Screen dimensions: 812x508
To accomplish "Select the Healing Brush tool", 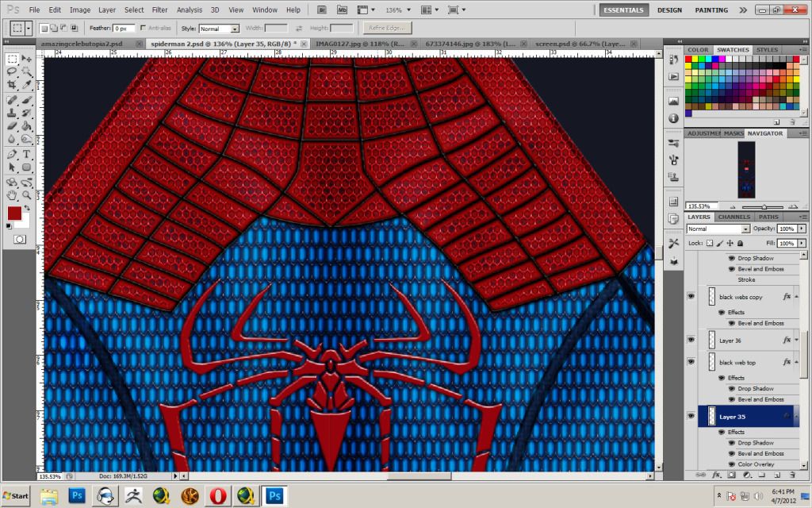I will (x=12, y=100).
